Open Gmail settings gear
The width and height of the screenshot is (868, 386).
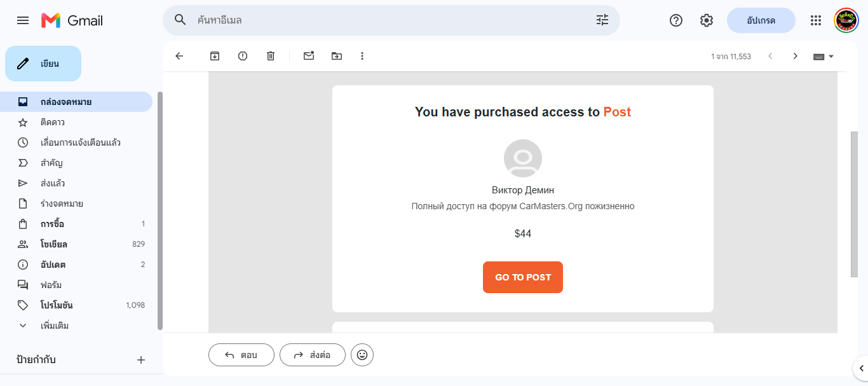click(707, 20)
